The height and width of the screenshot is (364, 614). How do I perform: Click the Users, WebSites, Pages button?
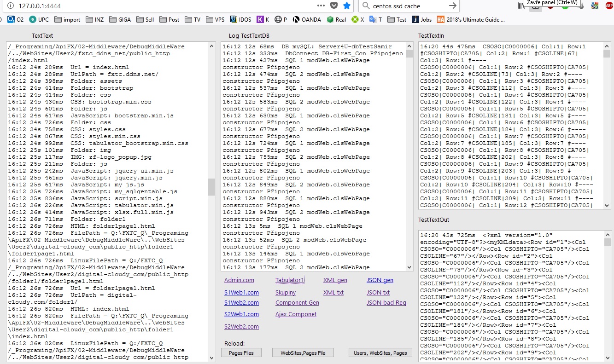pyautogui.click(x=380, y=353)
